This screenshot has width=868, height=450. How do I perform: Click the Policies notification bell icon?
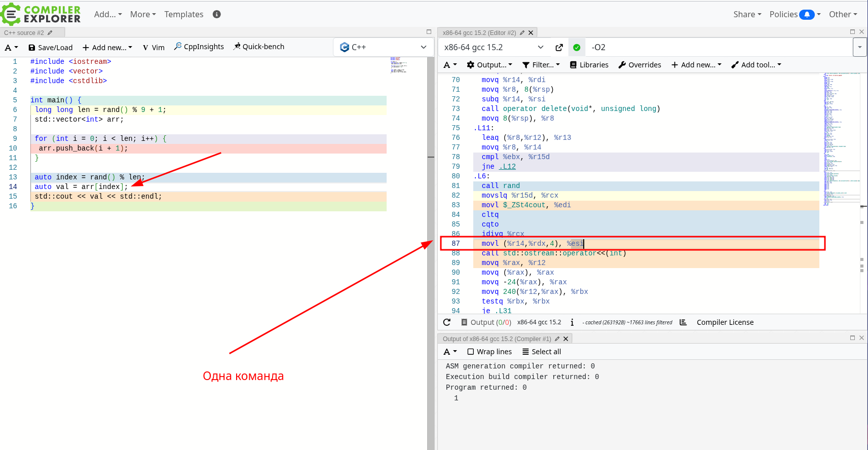click(807, 15)
